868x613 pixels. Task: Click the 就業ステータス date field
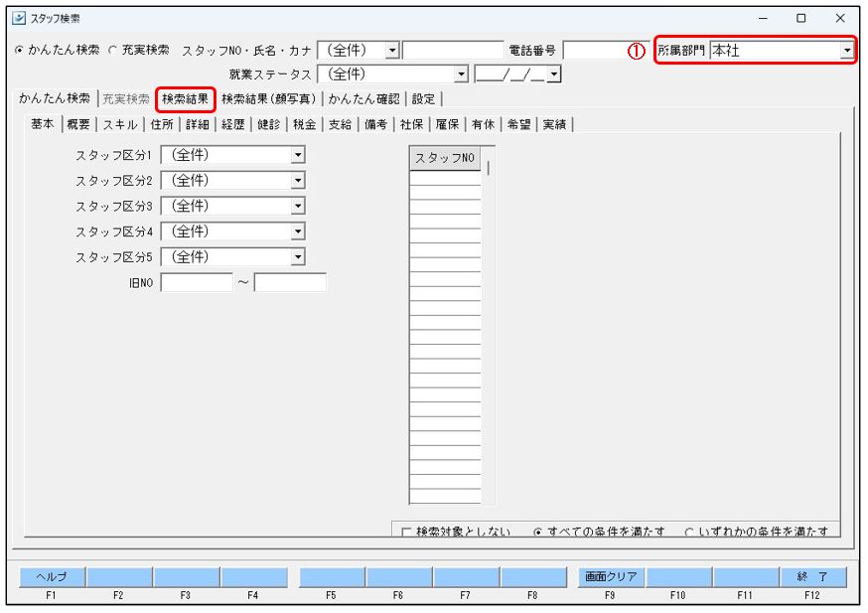coord(510,74)
